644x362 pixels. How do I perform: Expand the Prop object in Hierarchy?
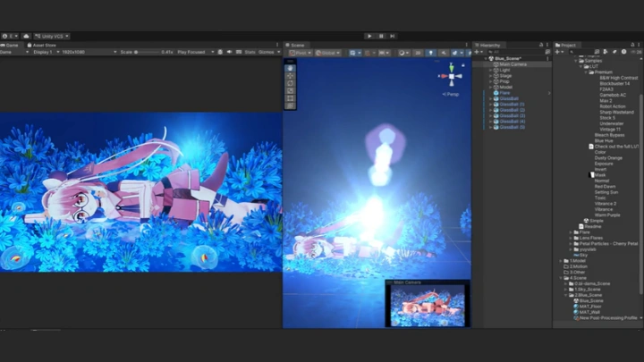[490, 81]
